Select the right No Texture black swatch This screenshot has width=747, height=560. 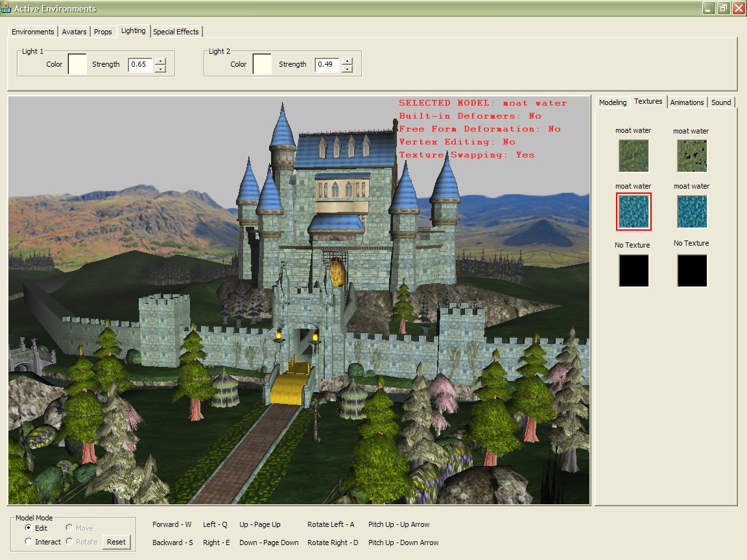coord(693,270)
